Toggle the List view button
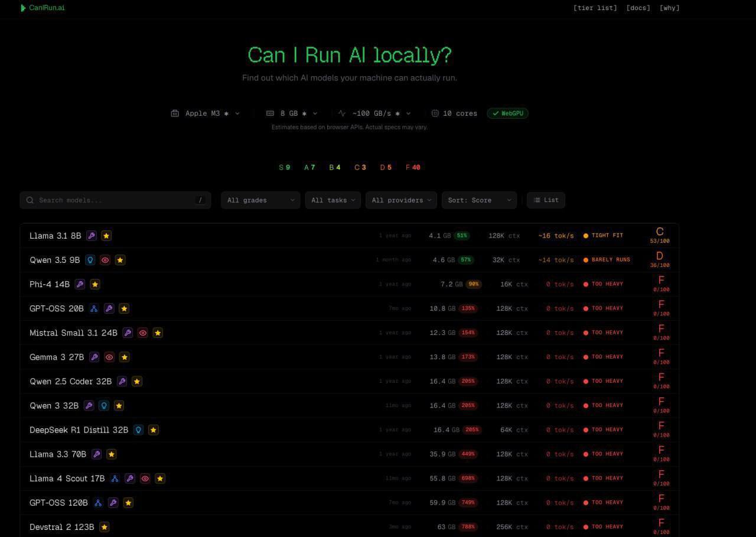Viewport: 756px width, 537px height. point(546,200)
